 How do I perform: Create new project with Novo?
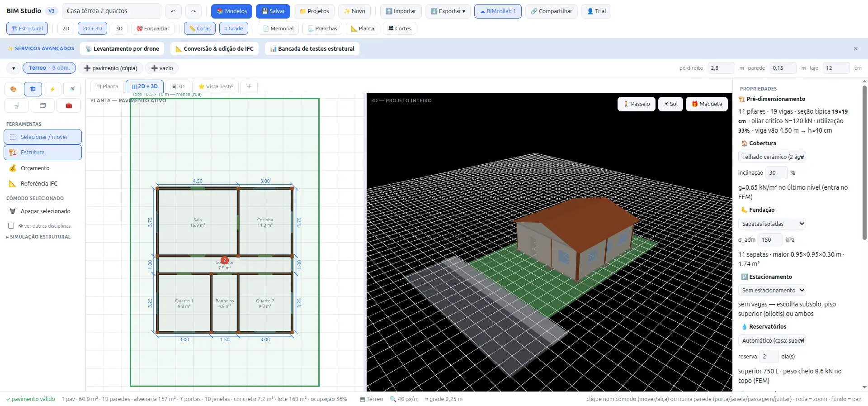click(x=354, y=11)
